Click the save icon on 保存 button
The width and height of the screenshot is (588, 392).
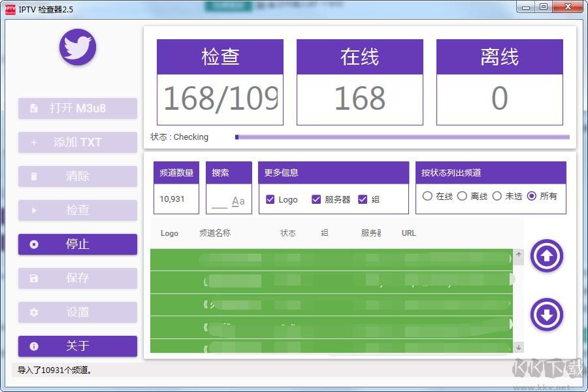(33, 278)
